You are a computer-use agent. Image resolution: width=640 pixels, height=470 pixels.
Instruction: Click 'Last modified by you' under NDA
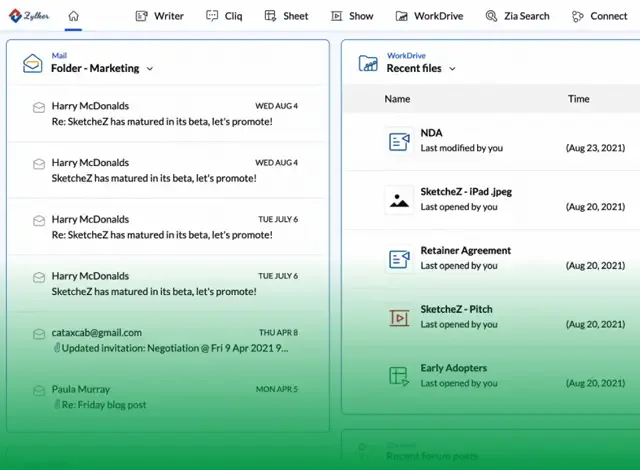[x=462, y=148]
